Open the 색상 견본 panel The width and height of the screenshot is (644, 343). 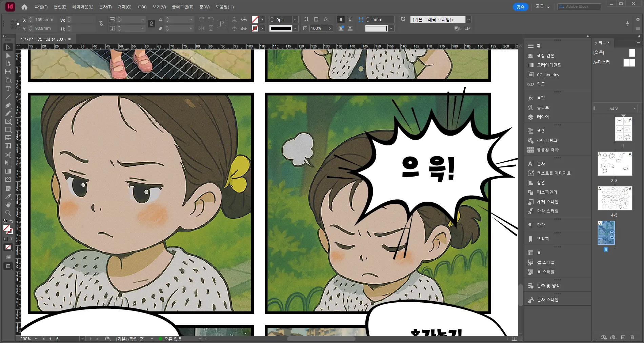[x=545, y=56]
